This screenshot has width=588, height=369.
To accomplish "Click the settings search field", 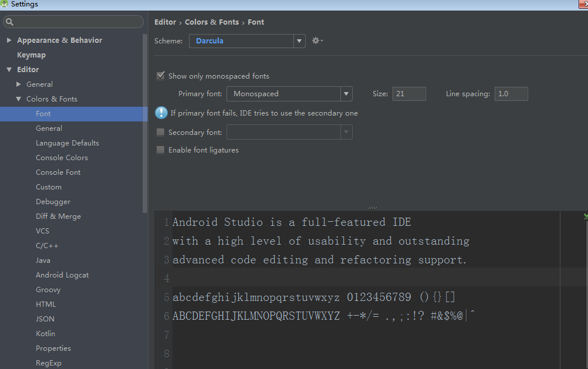I will 73,22.
